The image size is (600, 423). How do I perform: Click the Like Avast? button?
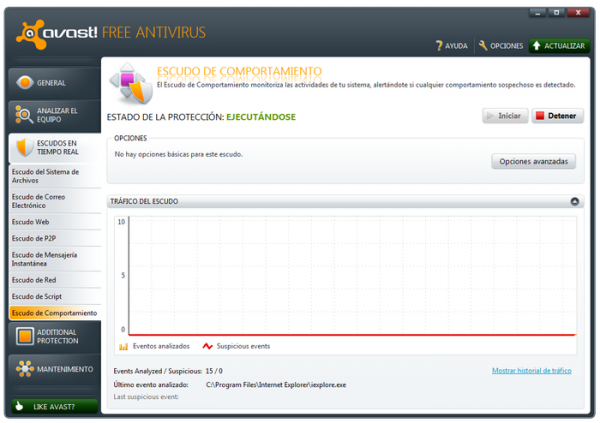coord(54,407)
